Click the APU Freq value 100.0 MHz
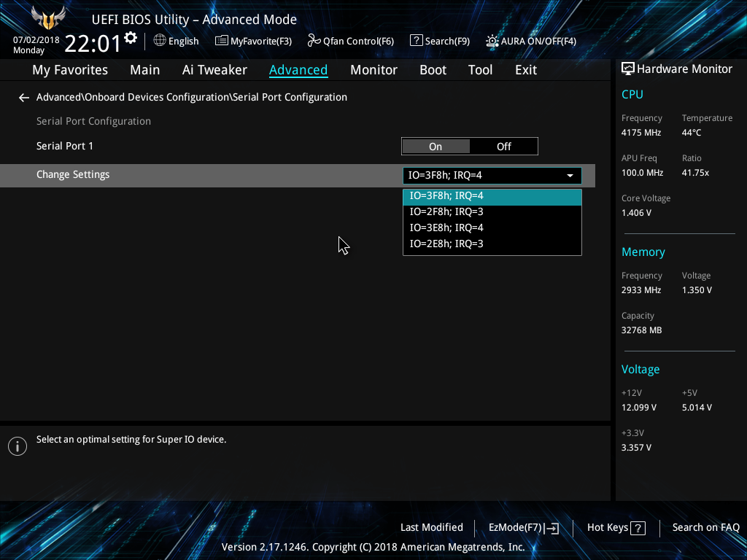The height and width of the screenshot is (560, 747). (642, 173)
